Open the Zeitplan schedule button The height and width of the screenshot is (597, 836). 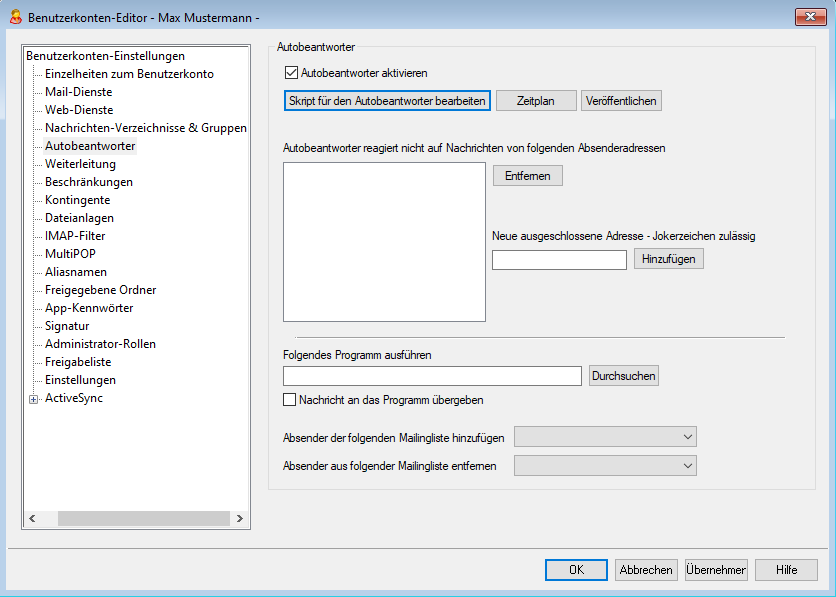coord(536,101)
